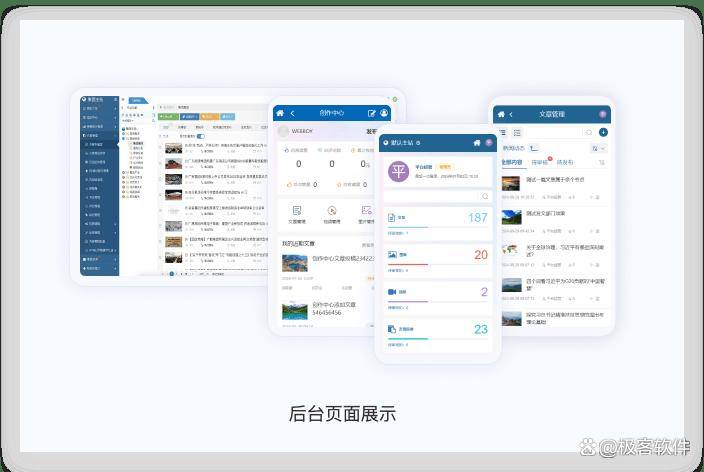
Task: Switch to detailed list view in 文章管理
Action: [517, 132]
